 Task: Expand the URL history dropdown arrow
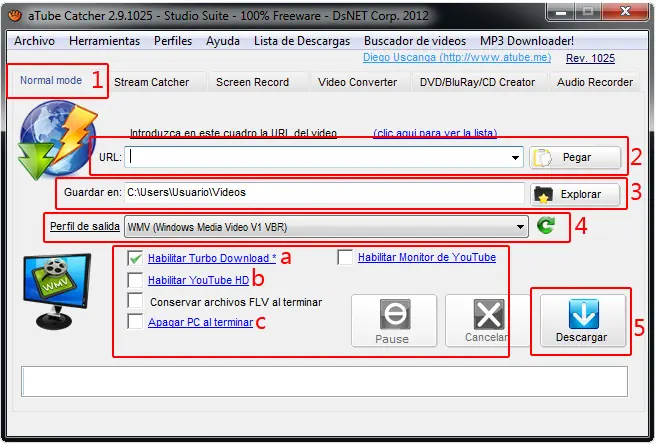pyautogui.click(x=515, y=158)
